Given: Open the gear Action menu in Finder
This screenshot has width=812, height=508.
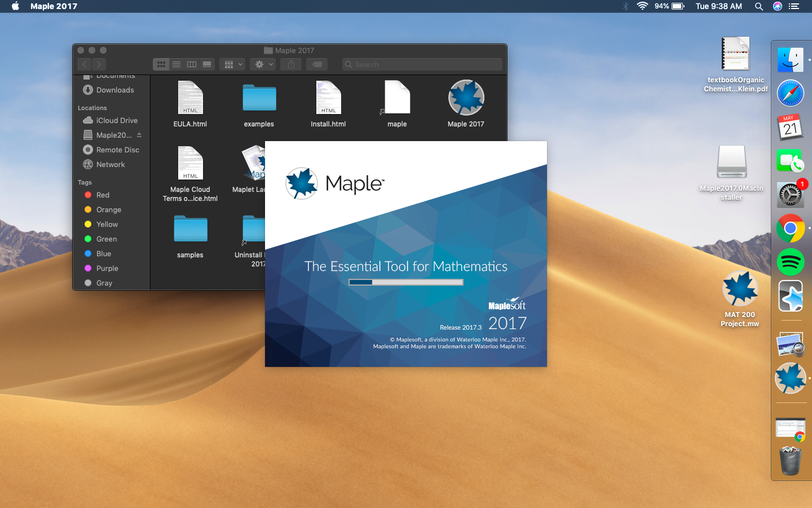Looking at the screenshot, I should click(263, 64).
